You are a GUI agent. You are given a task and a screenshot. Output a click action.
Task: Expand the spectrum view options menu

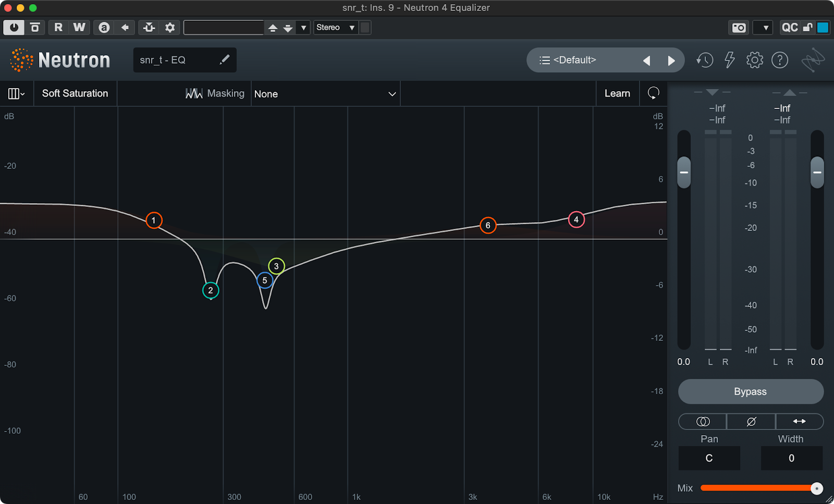pyautogui.click(x=16, y=93)
